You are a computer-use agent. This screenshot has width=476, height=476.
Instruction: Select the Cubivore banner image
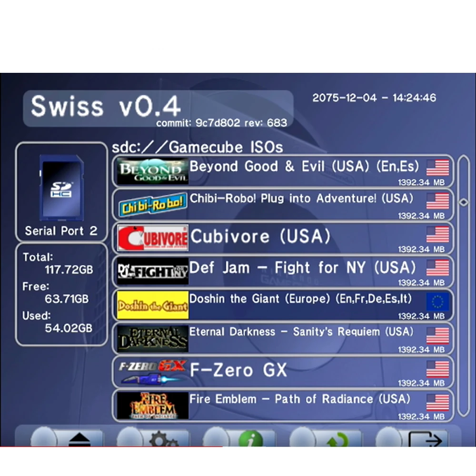(153, 238)
